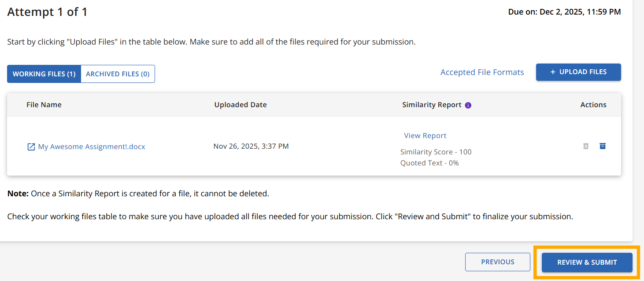
Task: Open the Accepted File Formats link
Action: pos(482,72)
